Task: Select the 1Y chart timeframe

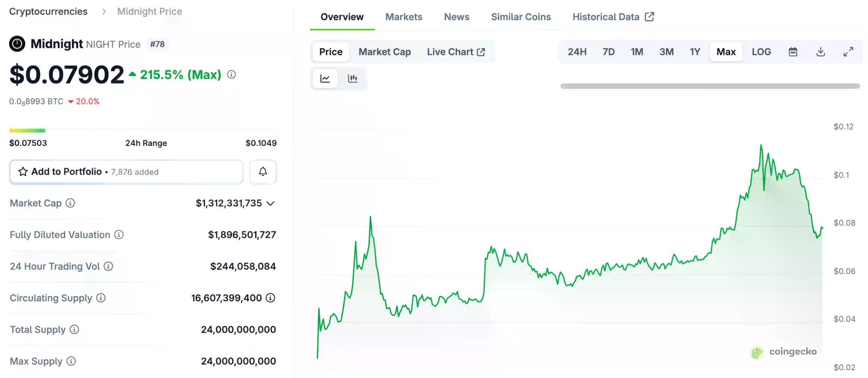Action: [x=695, y=52]
